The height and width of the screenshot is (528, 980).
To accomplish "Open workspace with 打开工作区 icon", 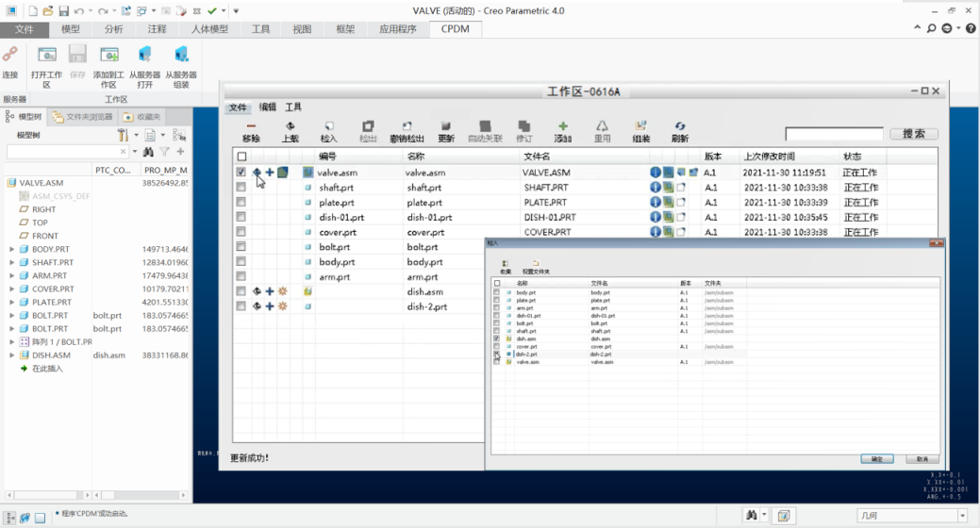I will (47, 55).
